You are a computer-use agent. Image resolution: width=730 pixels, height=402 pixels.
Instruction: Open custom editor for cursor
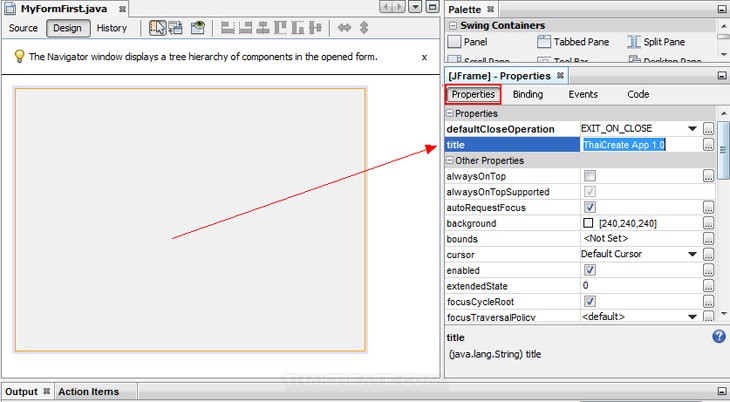tap(708, 254)
